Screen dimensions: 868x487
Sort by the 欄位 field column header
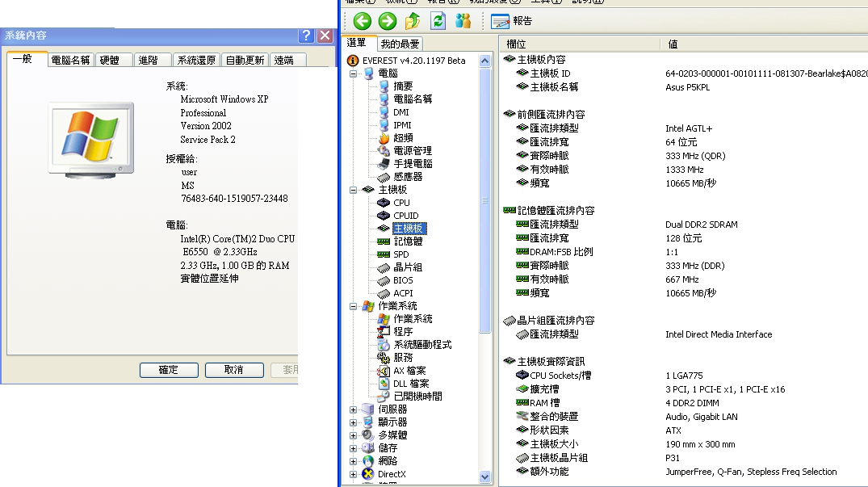point(581,44)
